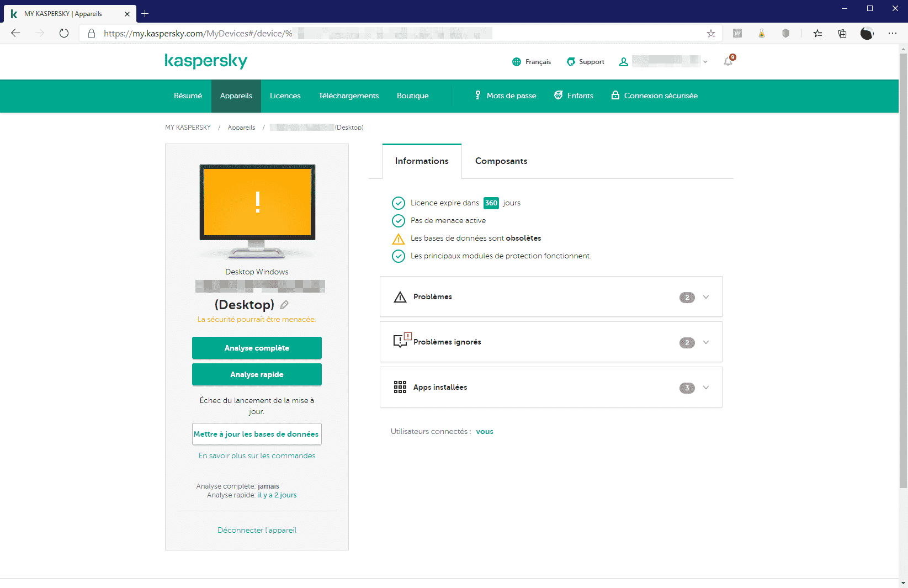Expand the Problèmes section
The image size is (908, 588).
(706, 297)
